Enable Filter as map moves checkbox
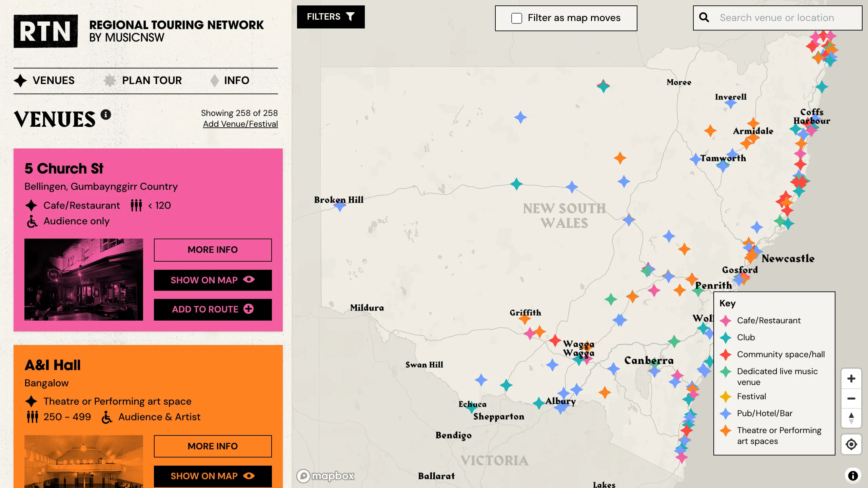 [x=517, y=18]
